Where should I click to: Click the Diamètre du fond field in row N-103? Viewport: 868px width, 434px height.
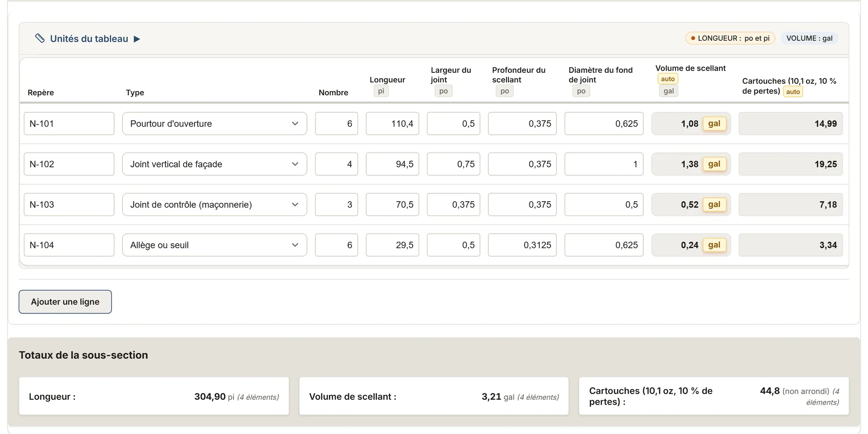pyautogui.click(x=604, y=204)
